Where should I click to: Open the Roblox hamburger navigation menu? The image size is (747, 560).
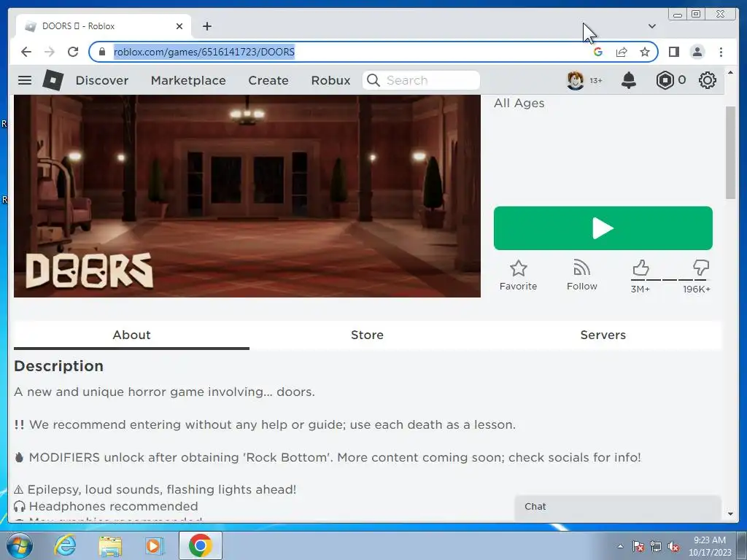pos(25,80)
